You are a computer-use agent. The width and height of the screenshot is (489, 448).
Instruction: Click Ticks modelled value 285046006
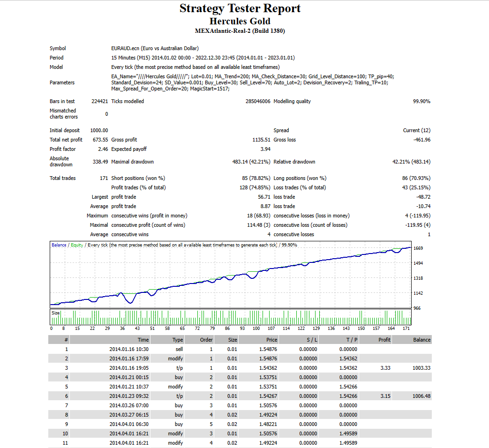pos(258,101)
